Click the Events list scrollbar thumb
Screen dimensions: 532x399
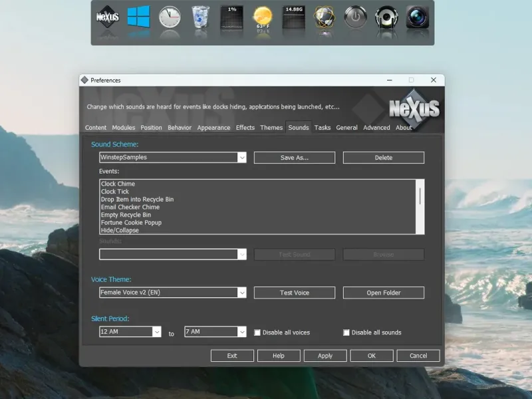[x=420, y=196]
